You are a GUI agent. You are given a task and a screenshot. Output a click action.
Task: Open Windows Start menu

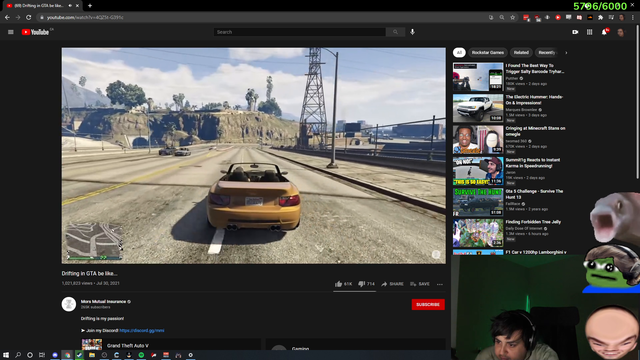coord(6,355)
